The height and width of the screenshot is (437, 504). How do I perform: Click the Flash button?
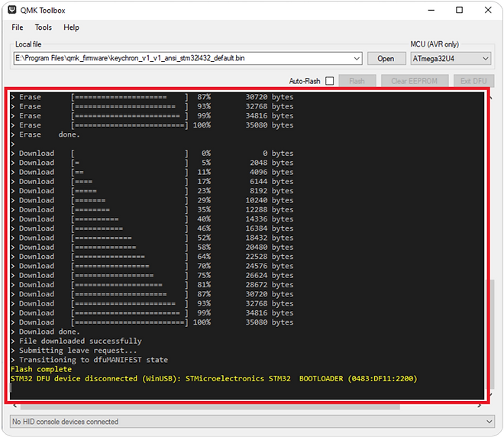[x=357, y=81]
